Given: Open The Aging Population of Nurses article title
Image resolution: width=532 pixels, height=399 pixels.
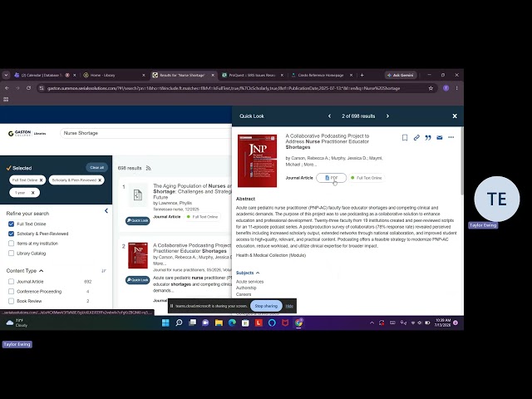Looking at the screenshot, I should coord(192,191).
